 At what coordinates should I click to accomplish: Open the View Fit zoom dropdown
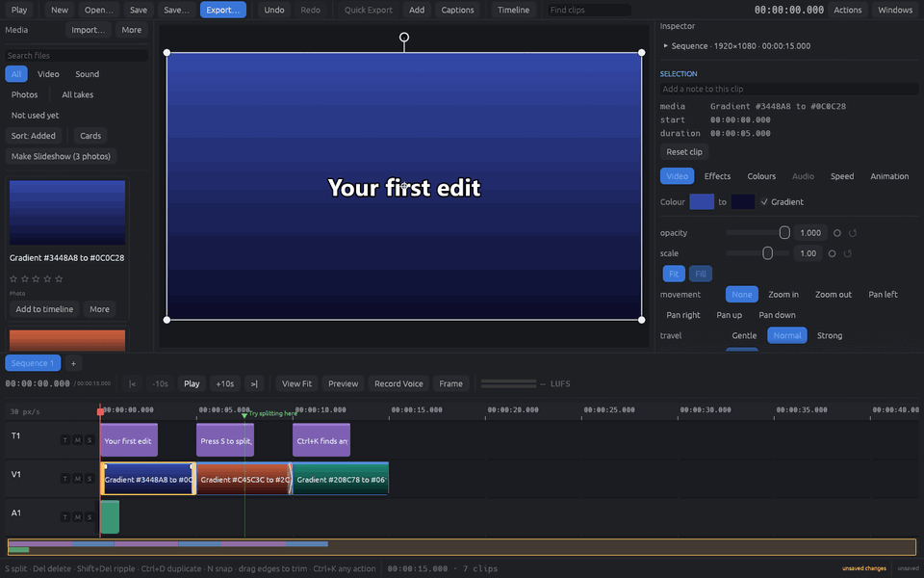(297, 384)
